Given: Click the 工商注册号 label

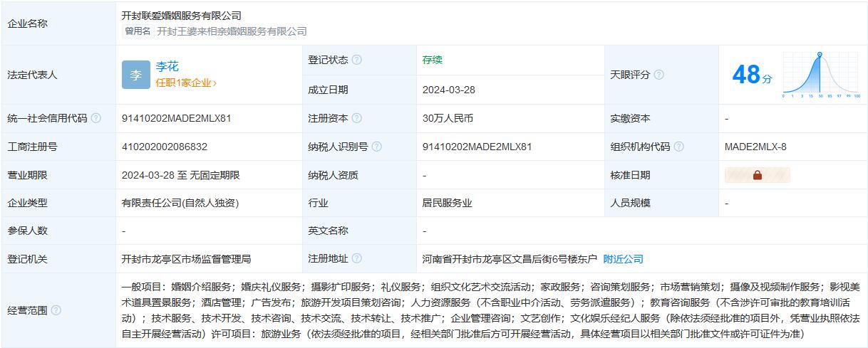Looking at the screenshot, I should [x=32, y=147].
